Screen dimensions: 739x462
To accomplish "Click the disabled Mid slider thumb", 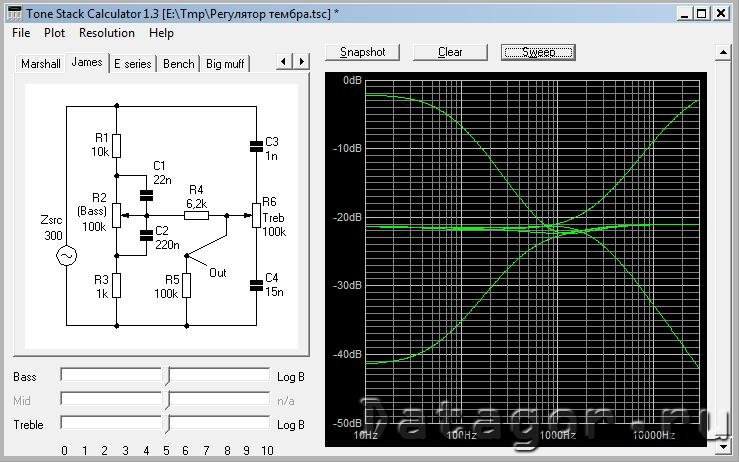I will [166, 400].
